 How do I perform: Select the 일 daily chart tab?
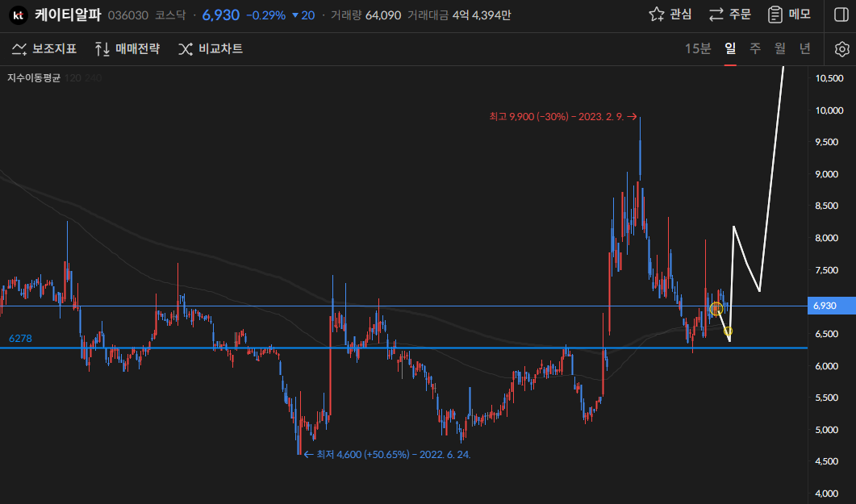click(x=730, y=48)
